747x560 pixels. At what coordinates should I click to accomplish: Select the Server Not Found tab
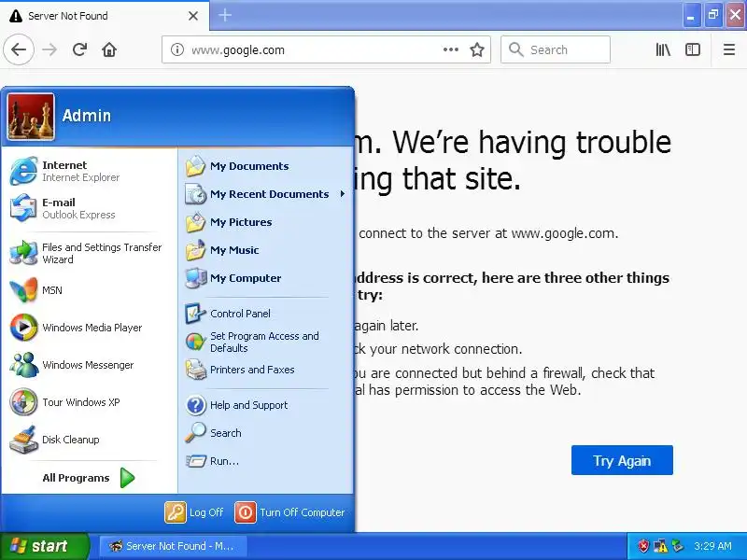(104, 16)
